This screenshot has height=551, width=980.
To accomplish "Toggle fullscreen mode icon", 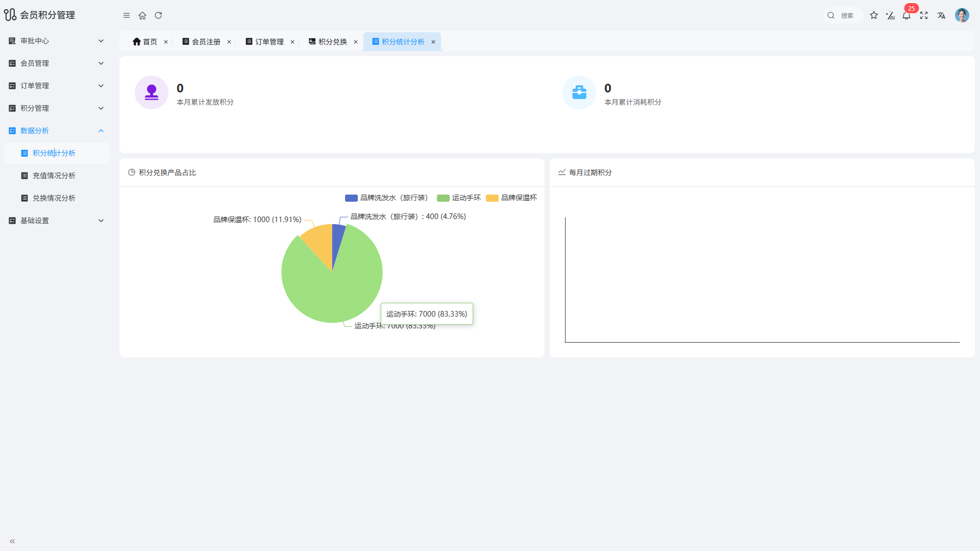I will pyautogui.click(x=924, y=15).
